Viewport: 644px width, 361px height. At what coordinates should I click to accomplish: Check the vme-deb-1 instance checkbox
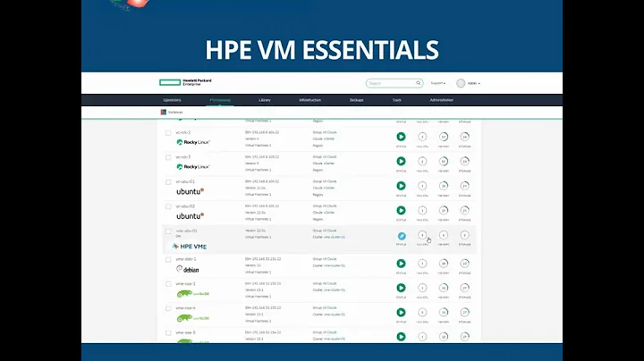(168, 260)
